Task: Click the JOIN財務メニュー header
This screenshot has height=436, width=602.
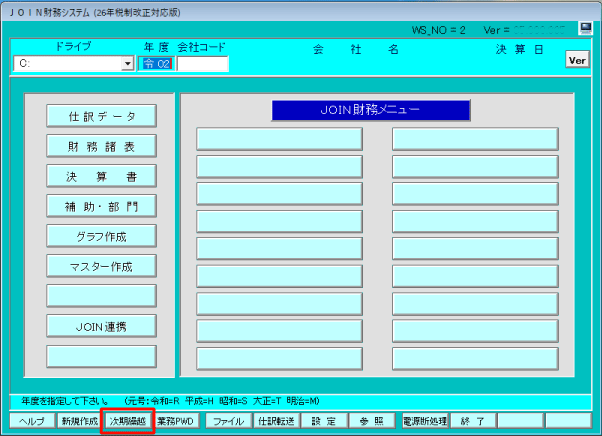Action: 371,111
